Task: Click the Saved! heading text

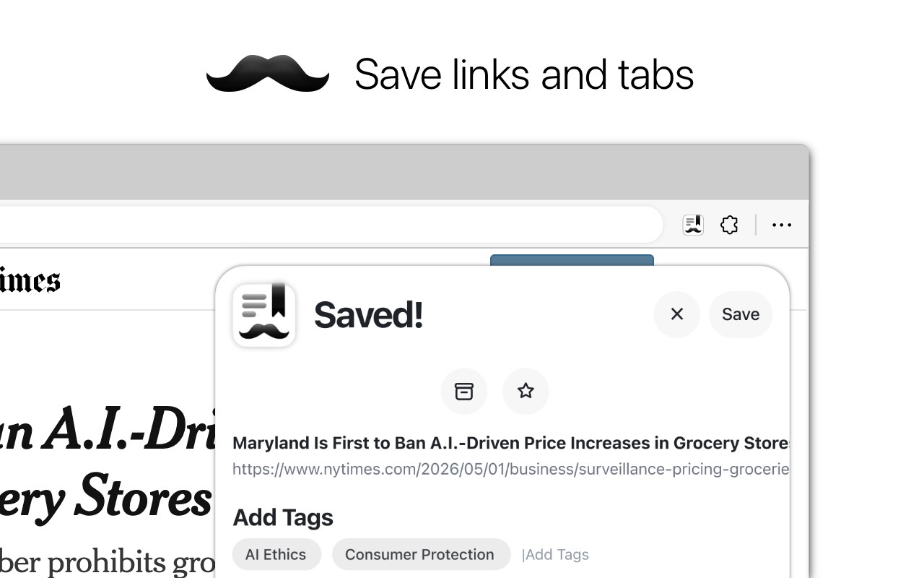Action: pyautogui.click(x=368, y=315)
